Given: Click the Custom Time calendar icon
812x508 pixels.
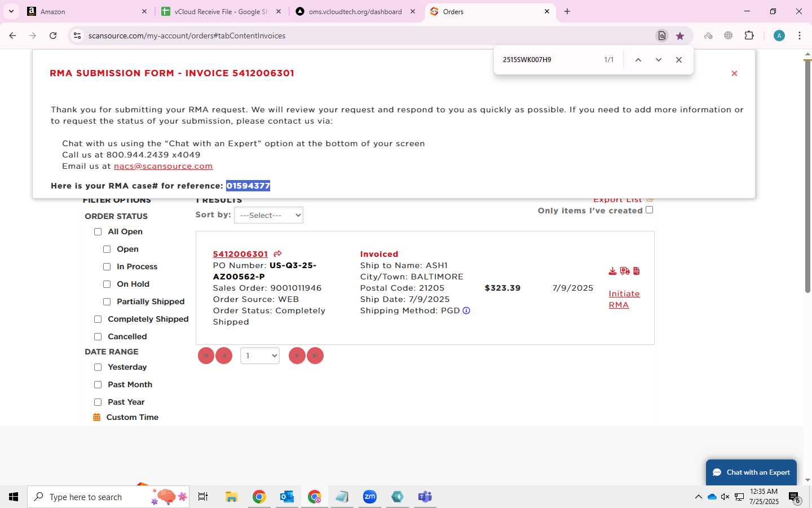Looking at the screenshot, I should tap(96, 417).
